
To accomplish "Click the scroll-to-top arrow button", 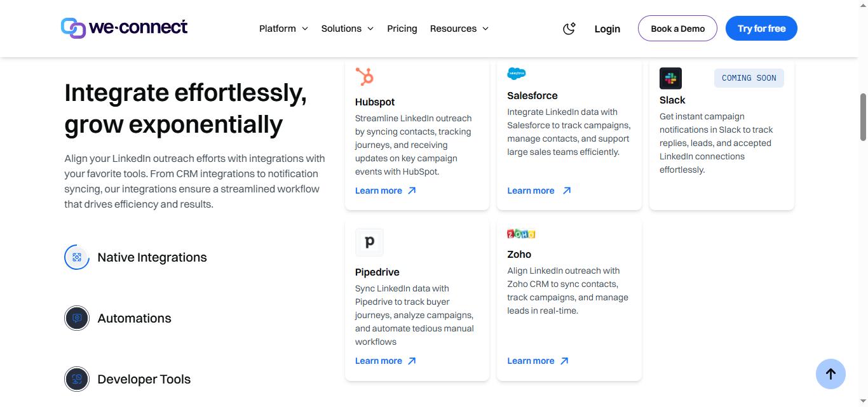I will [831, 374].
